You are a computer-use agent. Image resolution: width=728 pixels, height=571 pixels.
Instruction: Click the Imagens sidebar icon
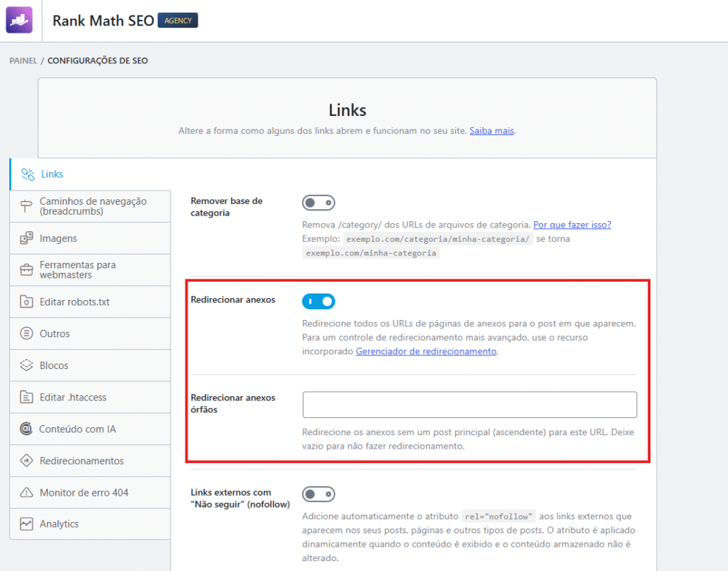27,238
